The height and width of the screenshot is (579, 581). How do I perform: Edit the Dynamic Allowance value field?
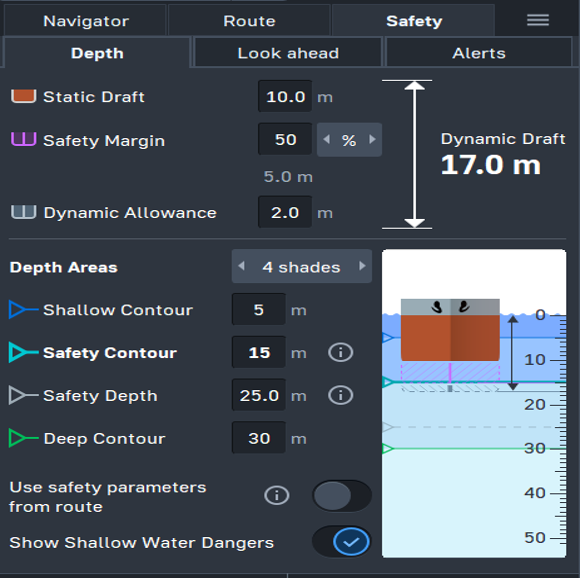285,212
